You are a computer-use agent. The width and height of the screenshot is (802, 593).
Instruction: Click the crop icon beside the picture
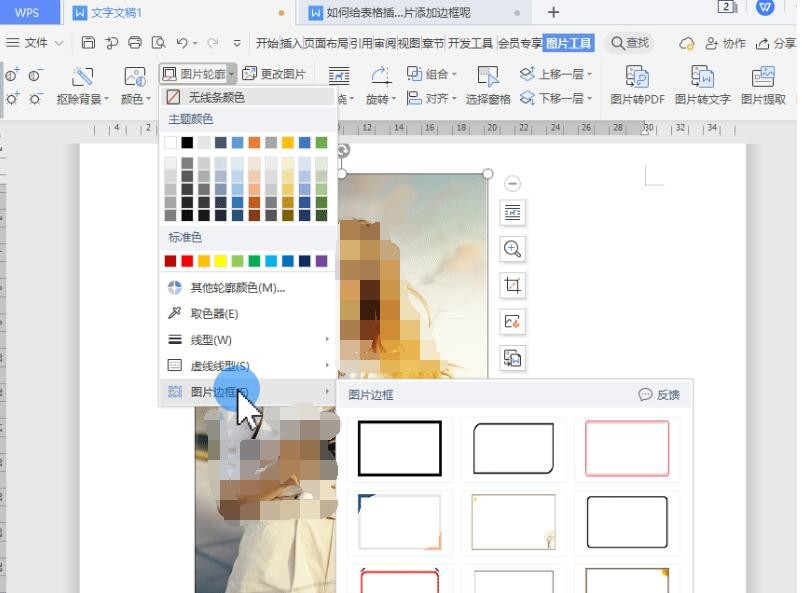pyautogui.click(x=512, y=286)
